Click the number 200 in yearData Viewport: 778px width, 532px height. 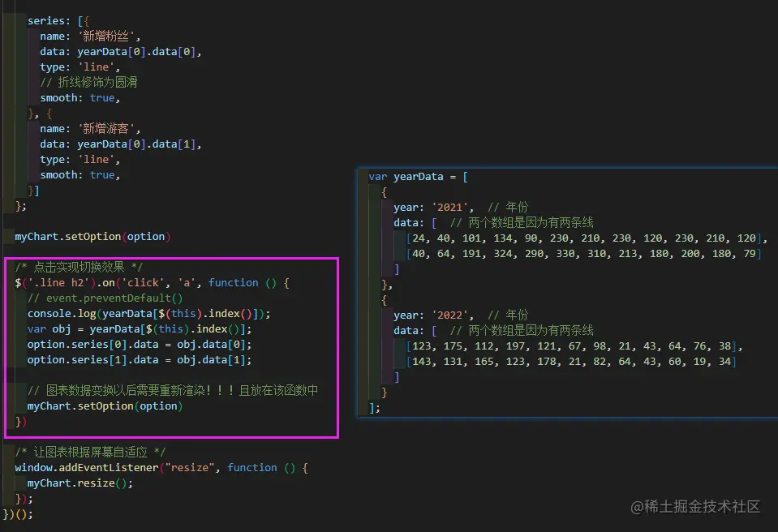tap(690, 254)
